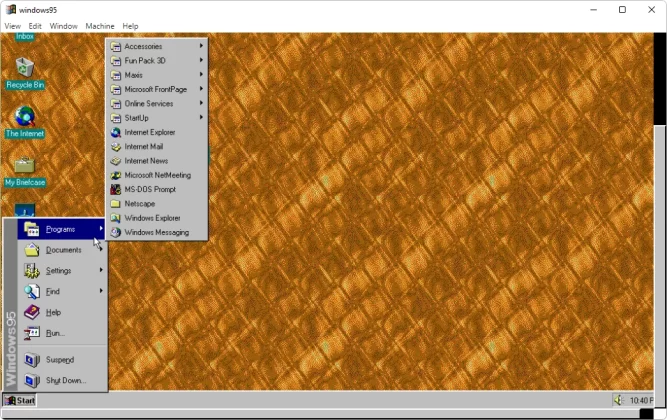Click the Help book icon
This screenshot has height=420, width=667.
(32, 312)
